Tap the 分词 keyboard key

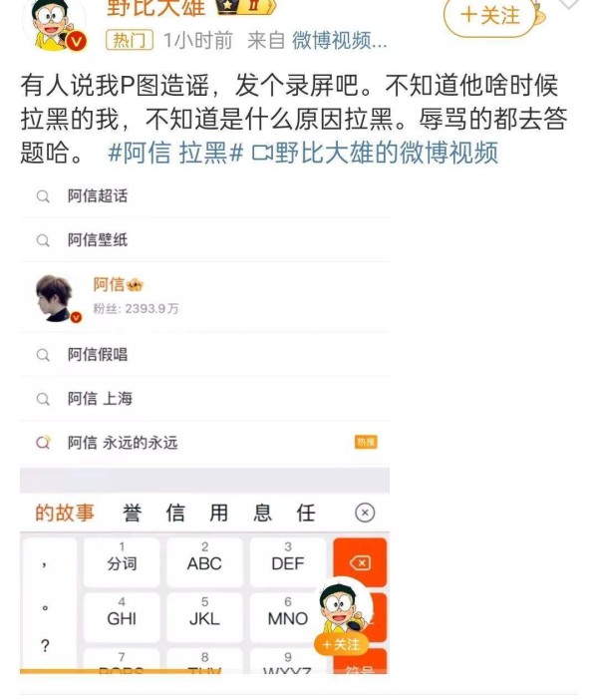coord(122,562)
